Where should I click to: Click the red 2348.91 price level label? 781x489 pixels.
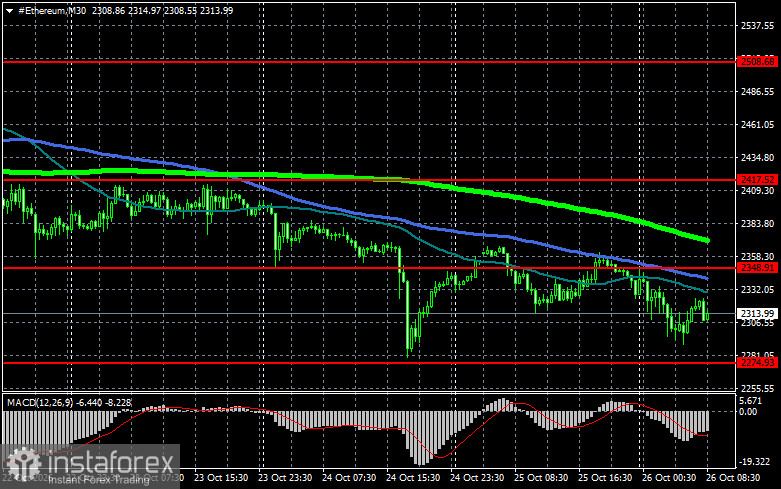pyautogui.click(x=758, y=268)
